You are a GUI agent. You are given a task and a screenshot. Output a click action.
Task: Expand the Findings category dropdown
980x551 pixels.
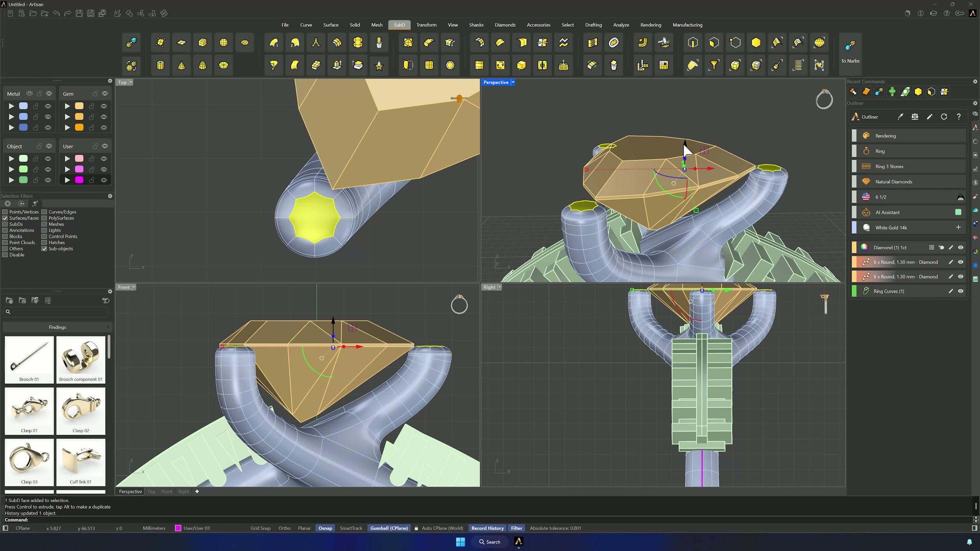(x=58, y=327)
